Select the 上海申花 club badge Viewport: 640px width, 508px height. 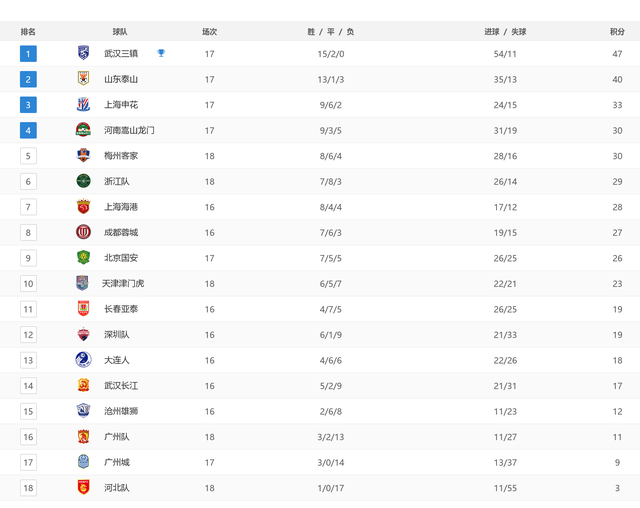click(x=83, y=104)
